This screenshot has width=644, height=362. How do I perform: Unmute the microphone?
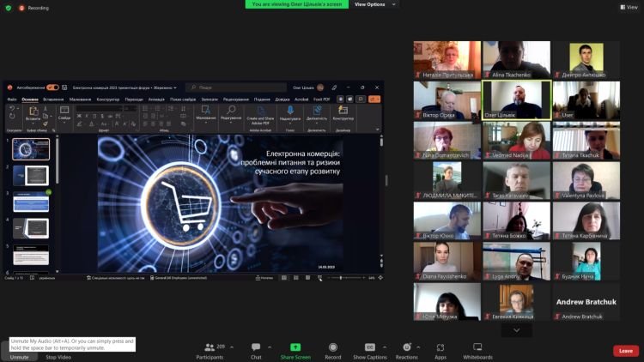point(19,356)
